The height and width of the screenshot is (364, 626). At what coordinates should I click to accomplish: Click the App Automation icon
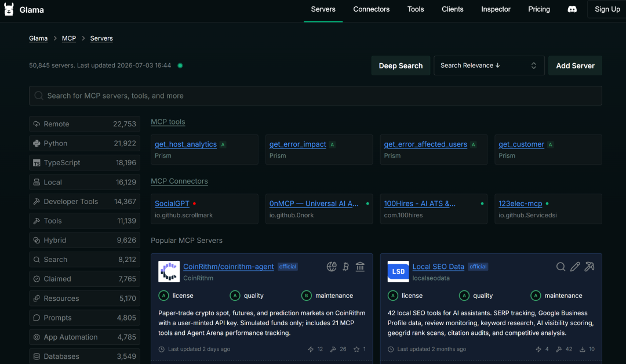tap(37, 337)
